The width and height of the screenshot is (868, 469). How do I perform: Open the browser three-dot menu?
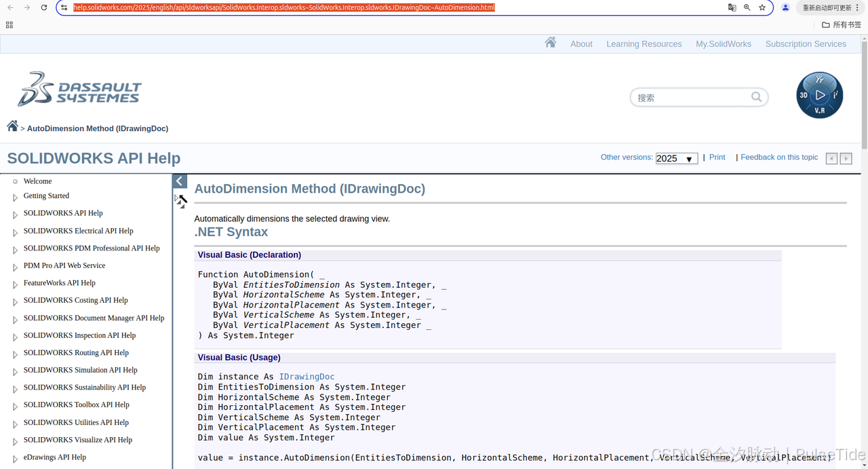click(858, 7)
